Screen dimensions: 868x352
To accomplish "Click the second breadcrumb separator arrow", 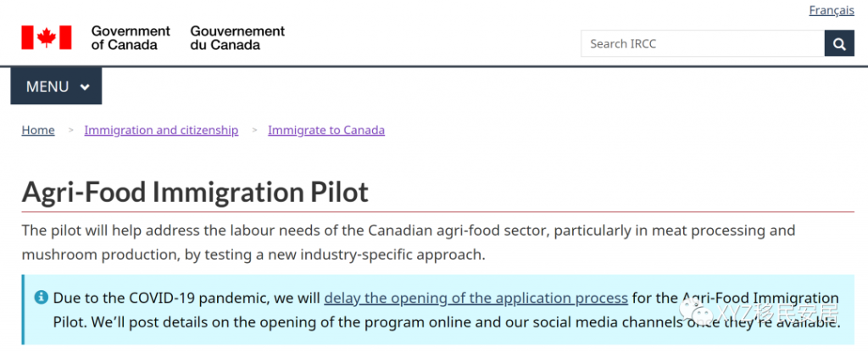I will [x=254, y=131].
